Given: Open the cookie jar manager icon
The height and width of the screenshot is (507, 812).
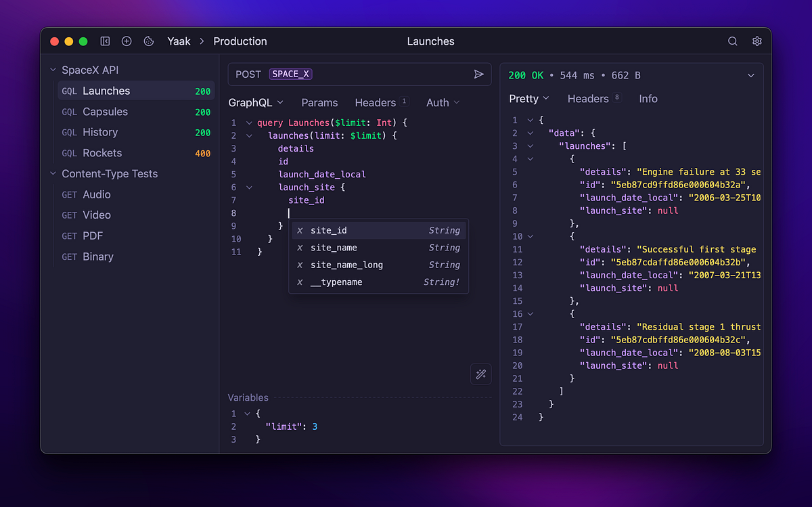Looking at the screenshot, I should [x=148, y=41].
